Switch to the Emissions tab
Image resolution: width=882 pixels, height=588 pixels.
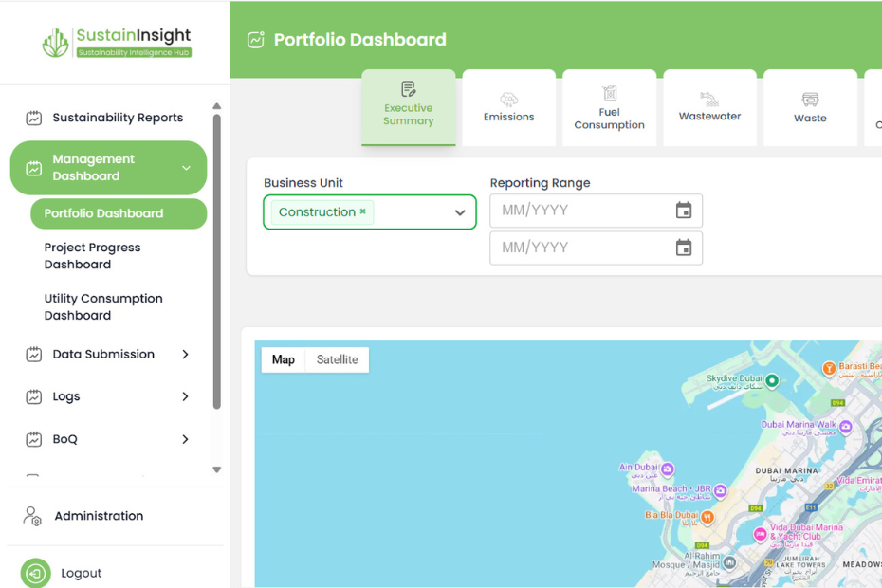tap(508, 108)
